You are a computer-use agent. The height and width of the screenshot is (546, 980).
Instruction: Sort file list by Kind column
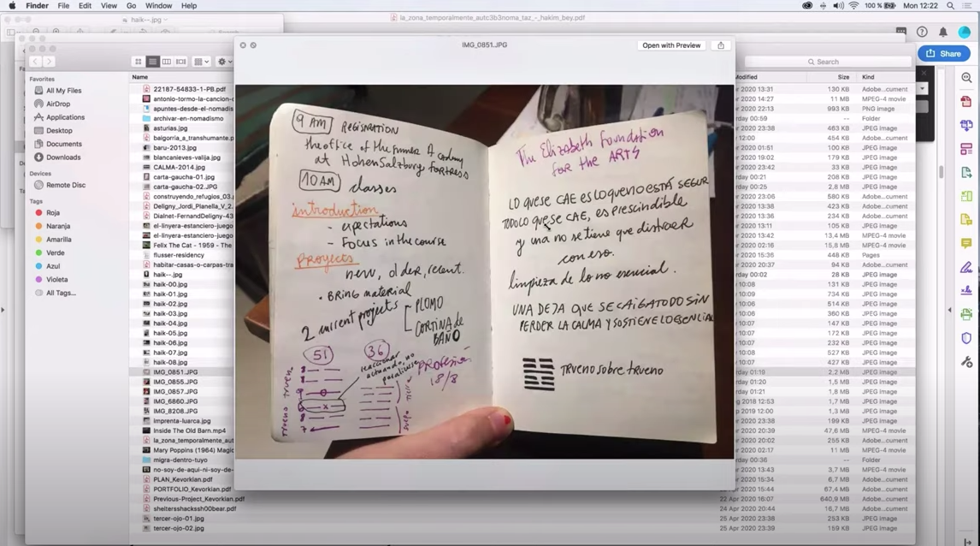(868, 77)
